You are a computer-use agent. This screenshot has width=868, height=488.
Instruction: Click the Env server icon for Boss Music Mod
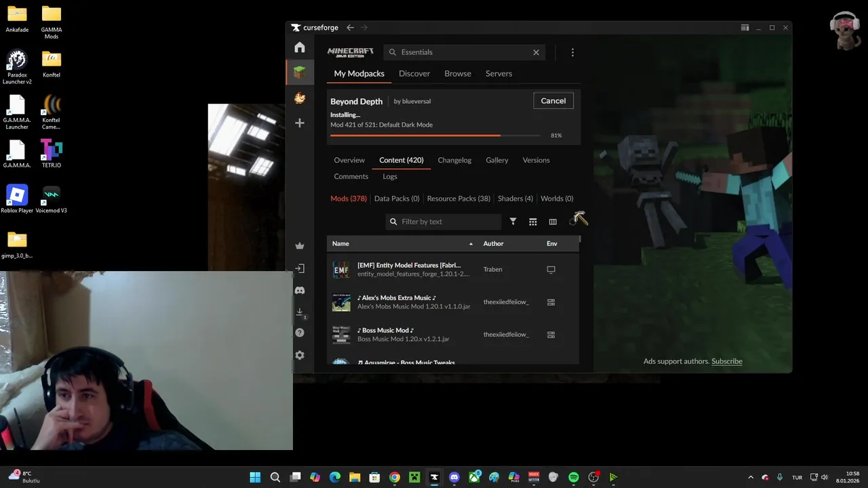coord(551,335)
